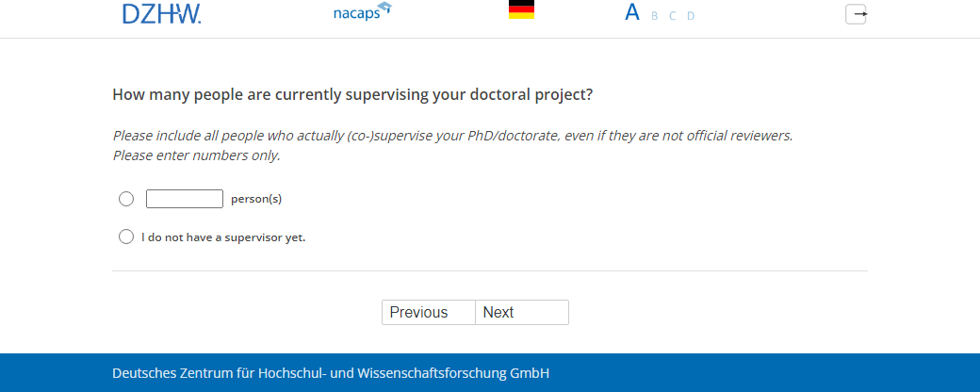
Task: Focus the number of persons input field
Action: pyautogui.click(x=185, y=199)
